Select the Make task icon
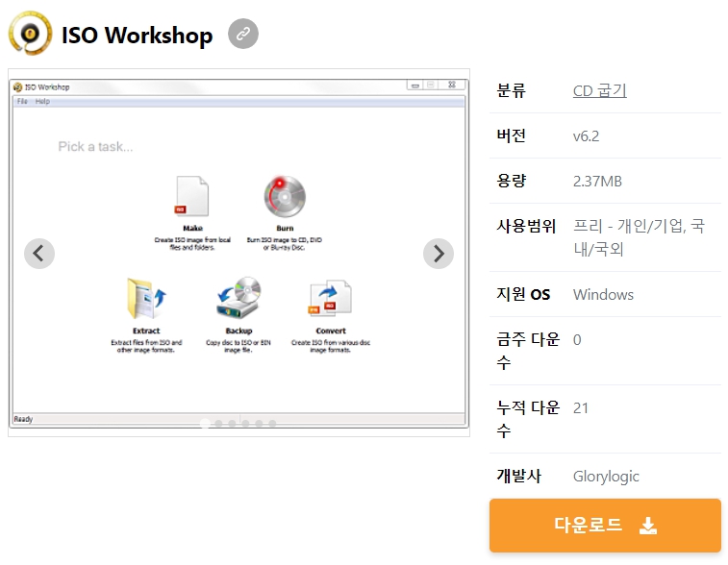 [191, 197]
